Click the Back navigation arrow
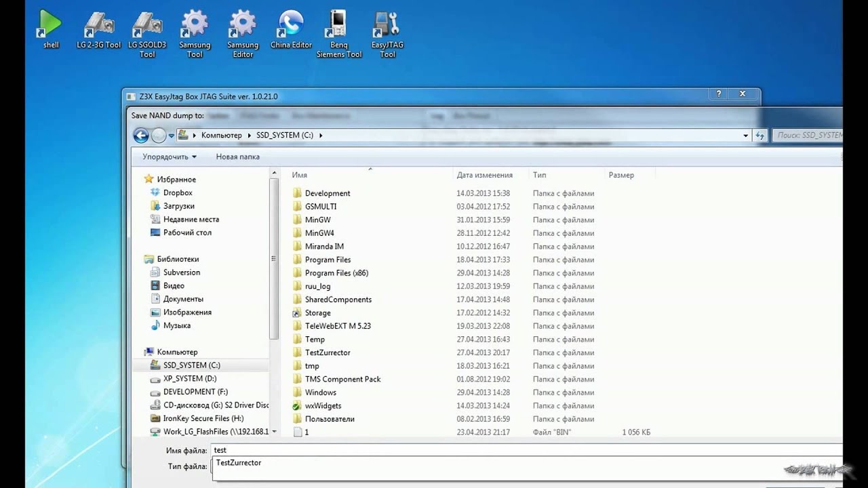The height and width of the screenshot is (488, 868). pyautogui.click(x=141, y=136)
